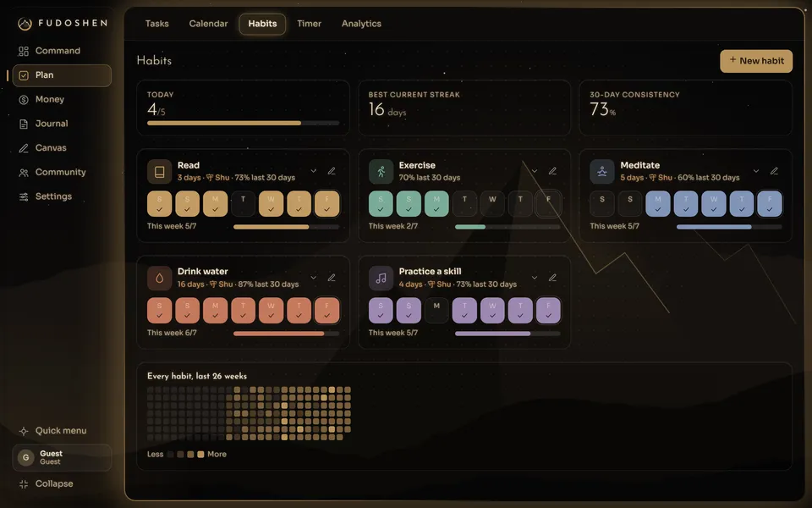The width and height of the screenshot is (812, 508).
Task: Open edit for the Meditate habit
Action: click(x=774, y=171)
